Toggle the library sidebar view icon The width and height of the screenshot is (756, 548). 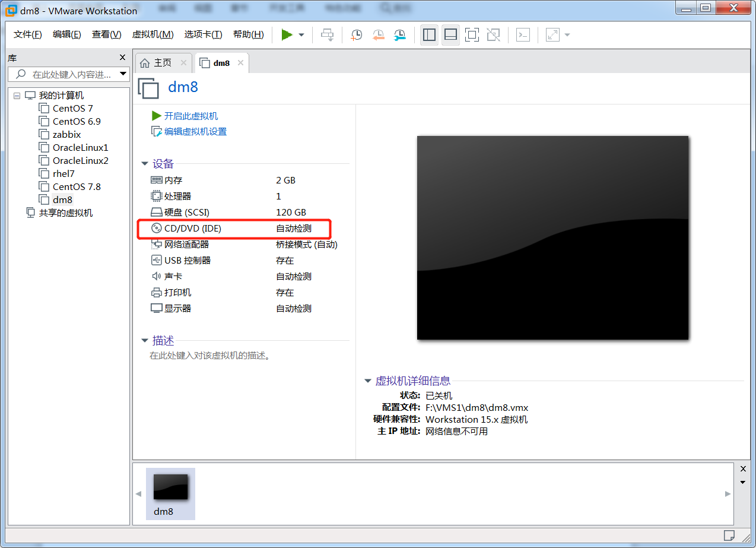(x=429, y=35)
